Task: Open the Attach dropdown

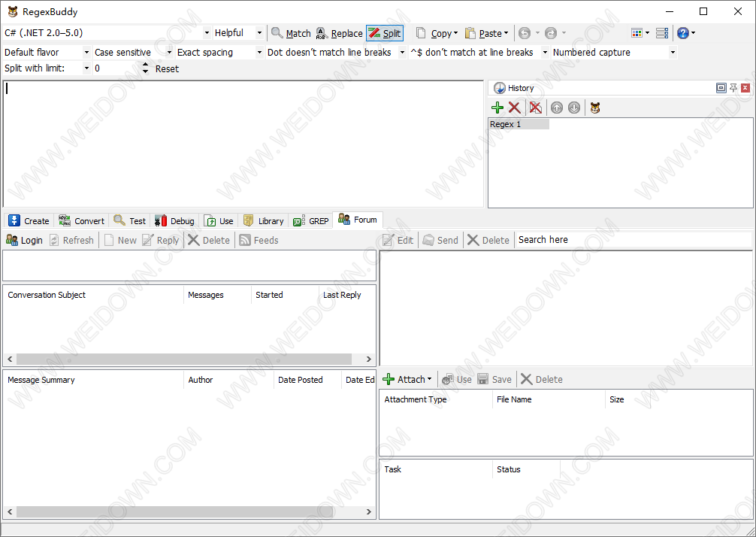Action: tap(407, 379)
